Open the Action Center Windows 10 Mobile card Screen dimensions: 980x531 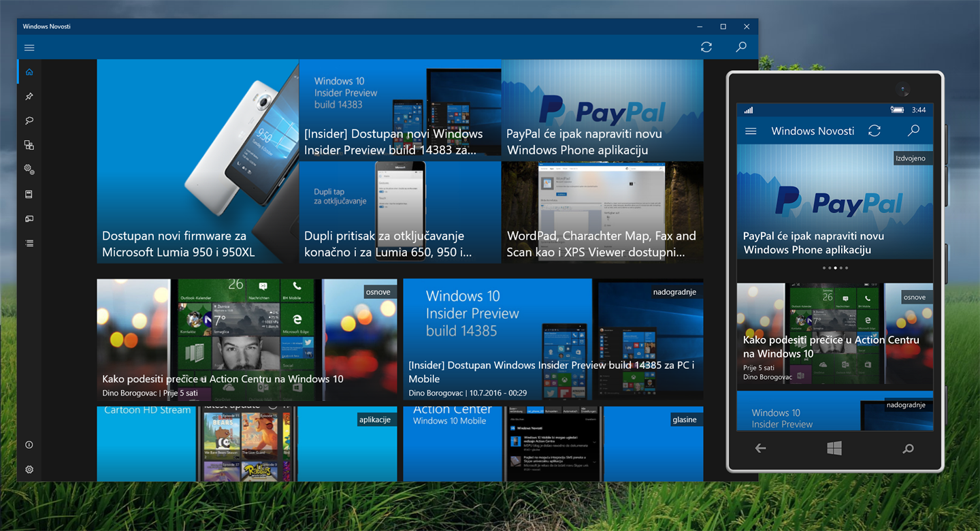553,444
